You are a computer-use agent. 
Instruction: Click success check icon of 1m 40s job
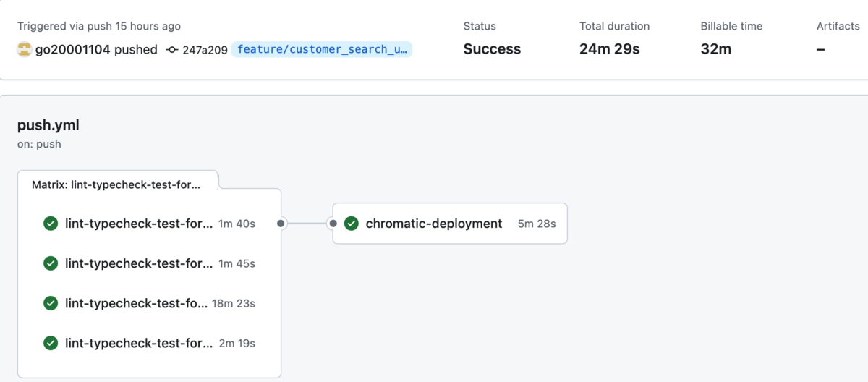(x=51, y=224)
